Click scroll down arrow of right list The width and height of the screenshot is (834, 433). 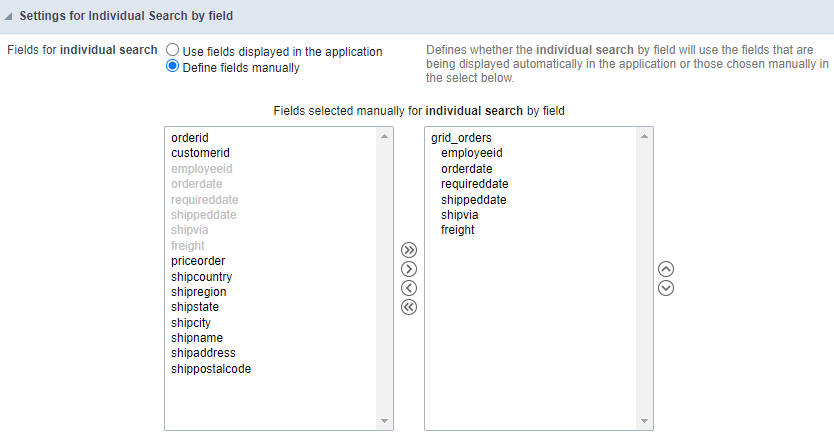click(644, 421)
